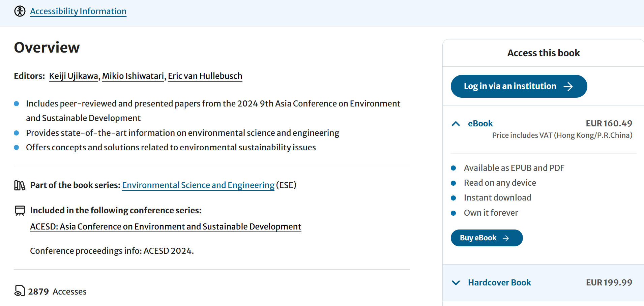This screenshot has height=306, width=644.
Task: Click the accessibility person icon
Action: [x=20, y=11]
